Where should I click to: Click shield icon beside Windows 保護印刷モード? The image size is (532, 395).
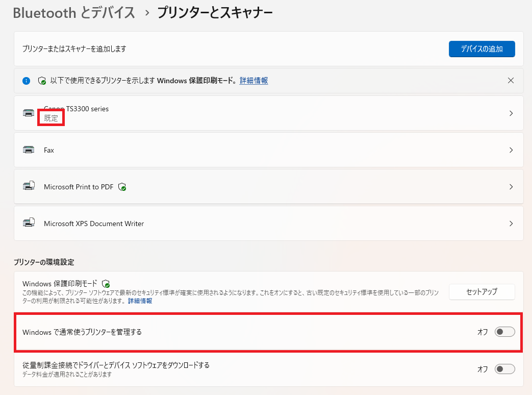coord(106,284)
